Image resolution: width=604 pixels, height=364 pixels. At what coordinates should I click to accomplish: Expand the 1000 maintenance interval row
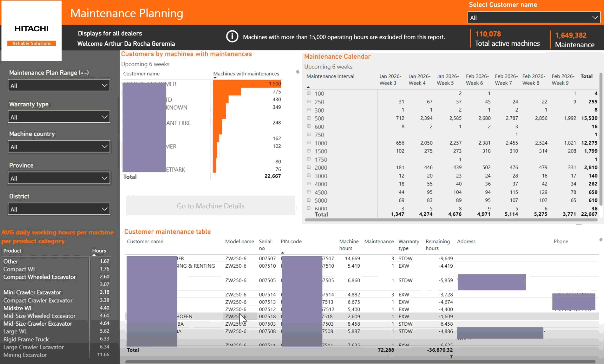pos(309,143)
